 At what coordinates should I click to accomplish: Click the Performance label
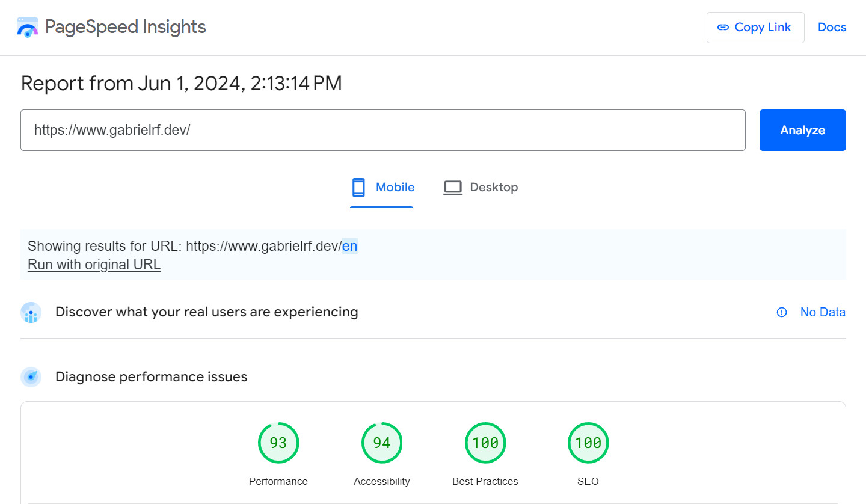pos(278,481)
